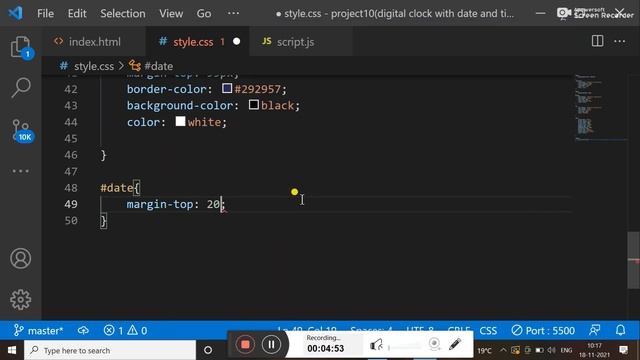
Task: Open Windows Action Center notifications
Action: coord(624,350)
